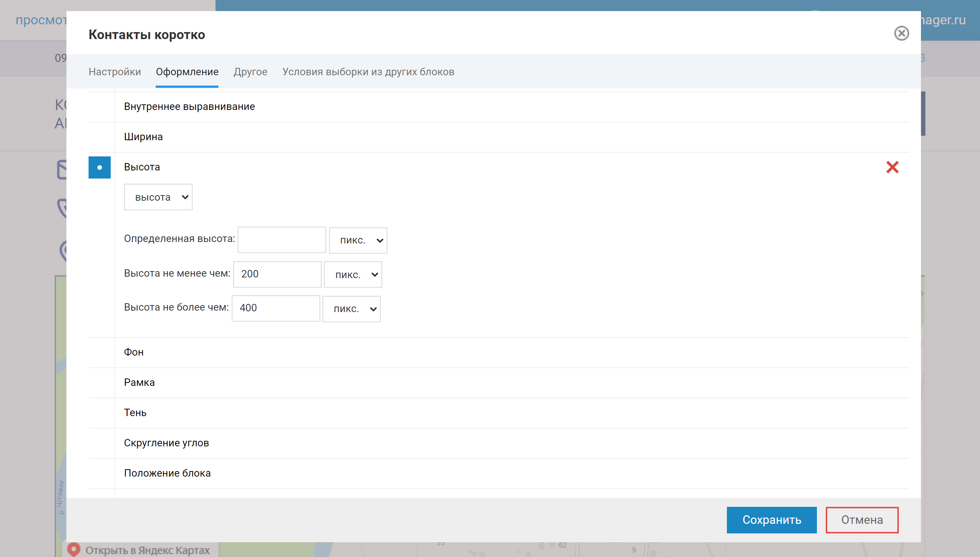Expand the Рамка section
This screenshot has height=557, width=980.
(139, 382)
